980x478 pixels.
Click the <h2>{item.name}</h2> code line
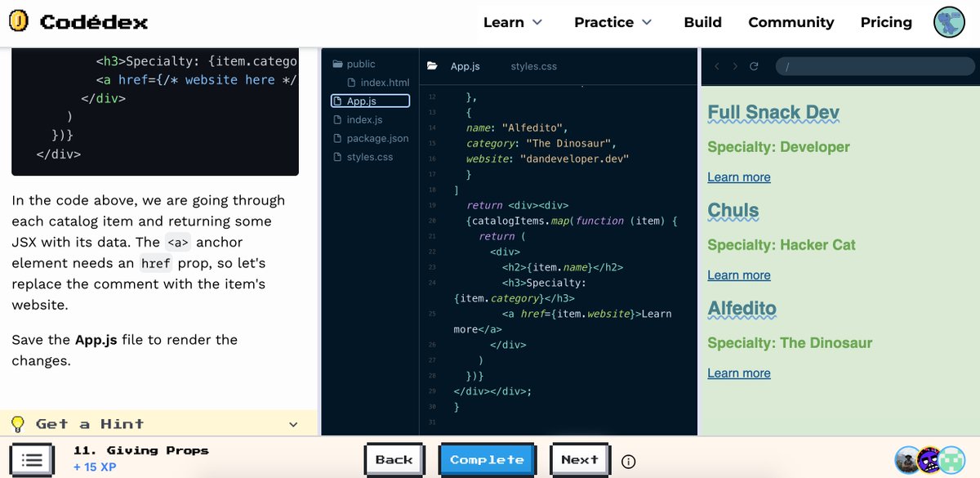point(563,267)
